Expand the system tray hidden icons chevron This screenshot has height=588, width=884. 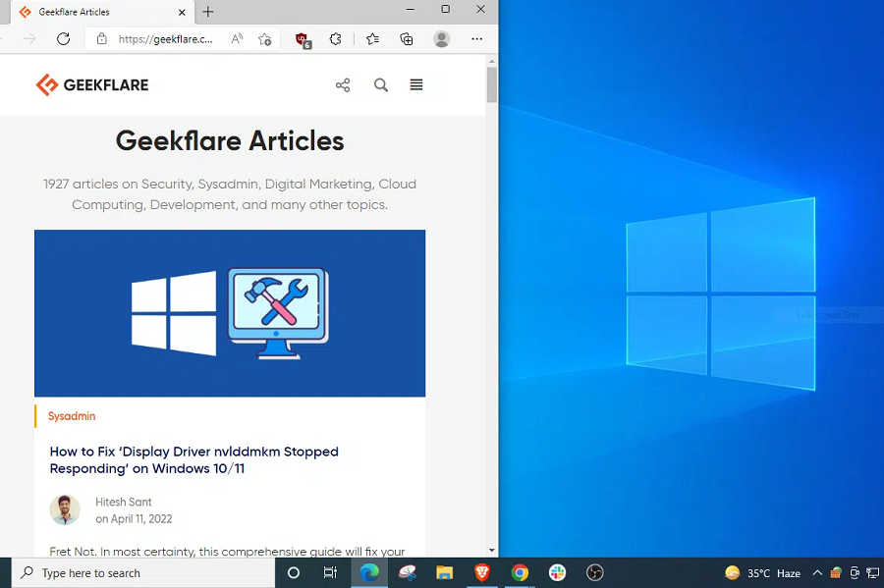(816, 573)
